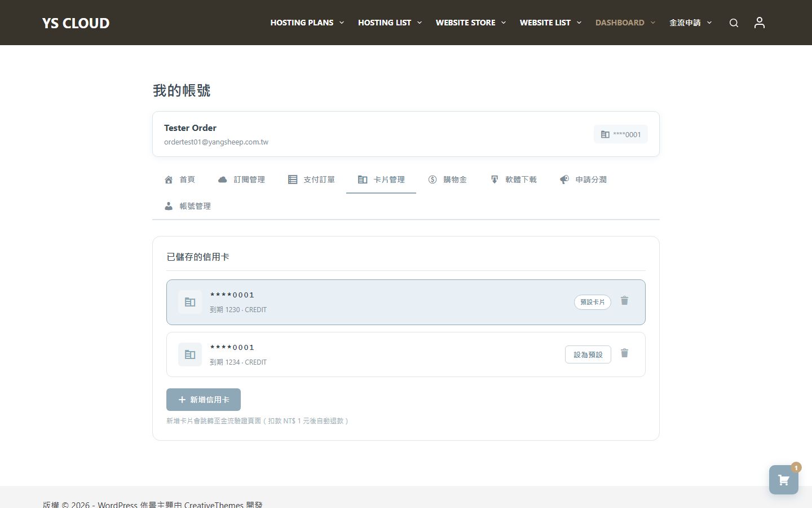Expand the 金流申請 dropdown chevron
This screenshot has height=508, width=812.
pos(709,23)
